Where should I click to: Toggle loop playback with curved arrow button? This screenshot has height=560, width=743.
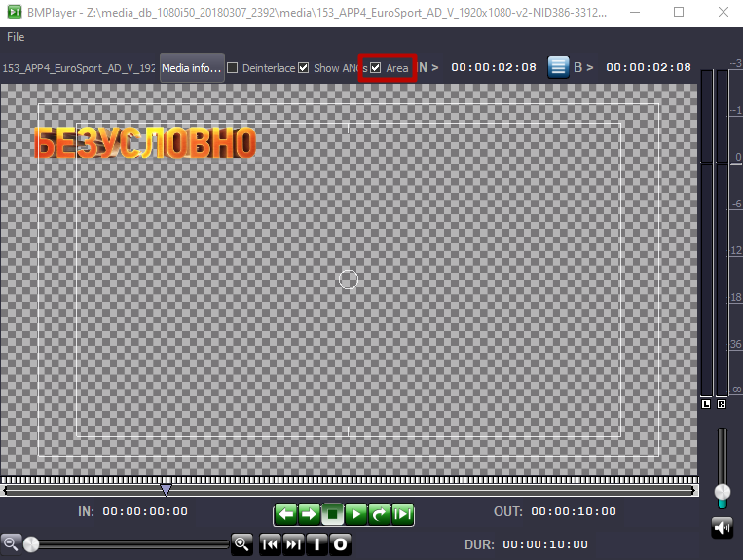click(379, 514)
